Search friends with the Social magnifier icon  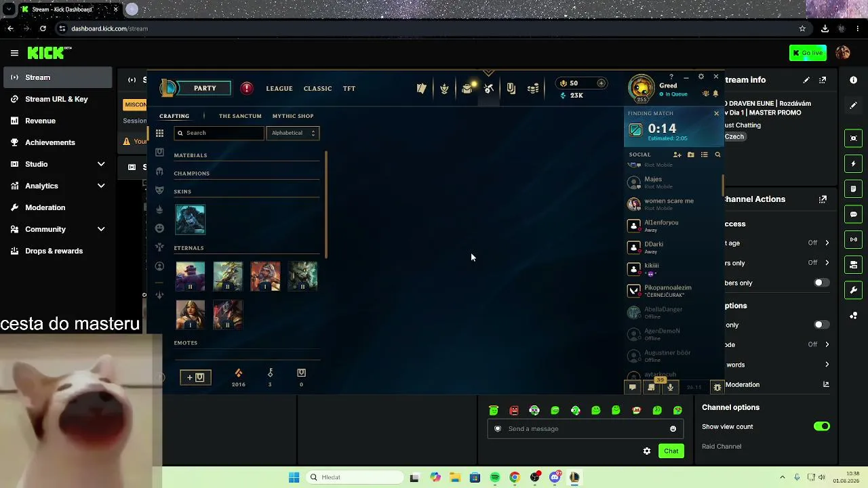pyautogui.click(x=717, y=155)
